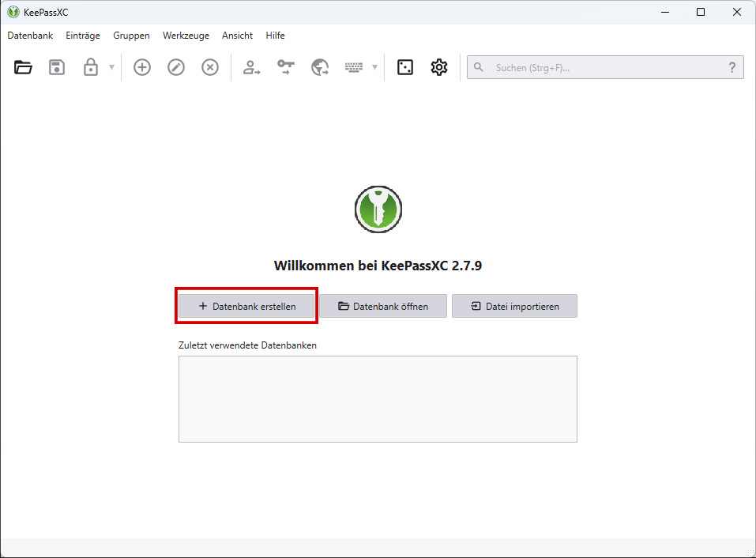Open settings via the gear icon
This screenshot has height=558, width=756.
pos(439,68)
